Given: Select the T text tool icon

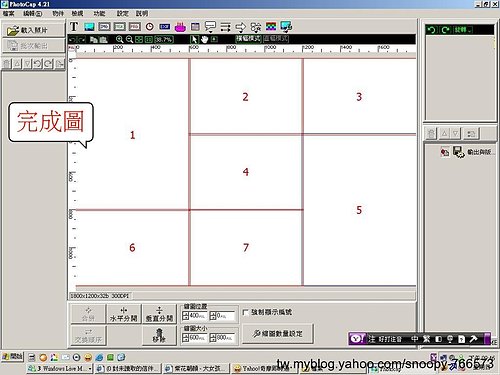Looking at the screenshot, I should pos(74,27).
